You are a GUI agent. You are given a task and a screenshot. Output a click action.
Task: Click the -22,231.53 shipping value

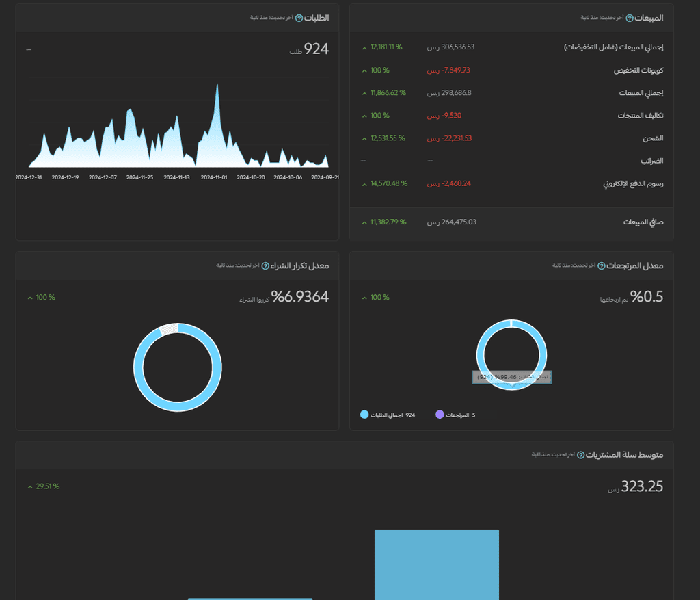pos(449,138)
